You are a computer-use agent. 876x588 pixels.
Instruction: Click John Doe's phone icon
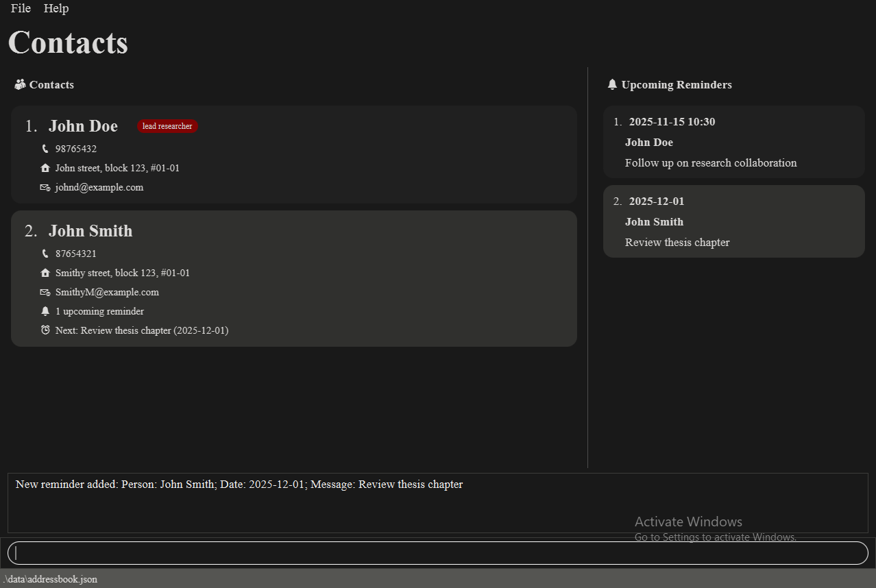(x=45, y=149)
